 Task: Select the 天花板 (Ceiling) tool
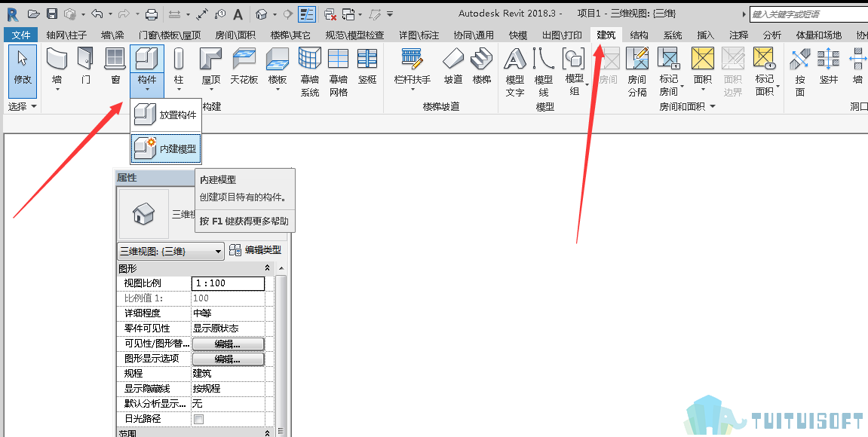click(244, 66)
